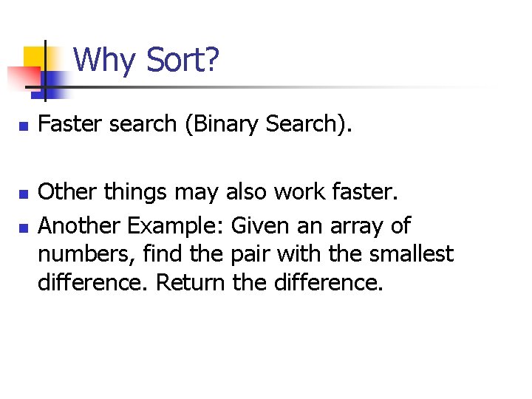Image resolution: width=532 pixels, height=399 pixels.
Task: Click the phrase "(Binary Search)."
Action: [x=269, y=124]
